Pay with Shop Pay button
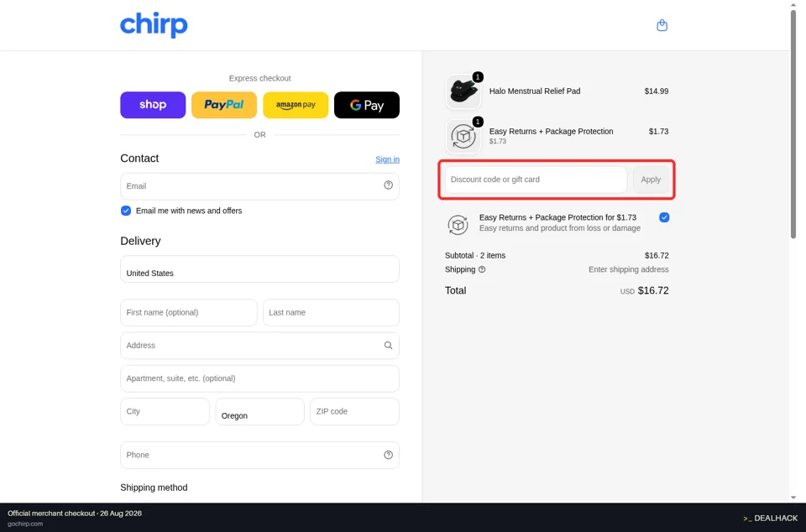806x532 pixels. [153, 105]
